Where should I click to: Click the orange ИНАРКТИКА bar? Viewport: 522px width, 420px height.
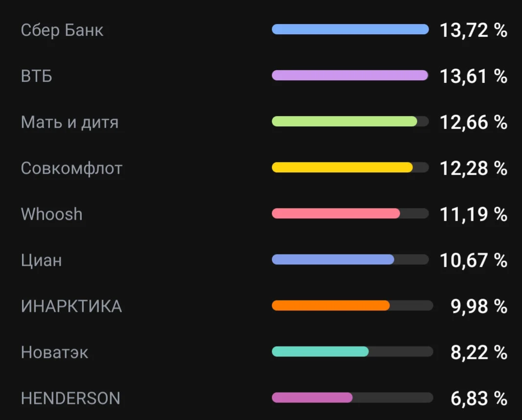331,305
